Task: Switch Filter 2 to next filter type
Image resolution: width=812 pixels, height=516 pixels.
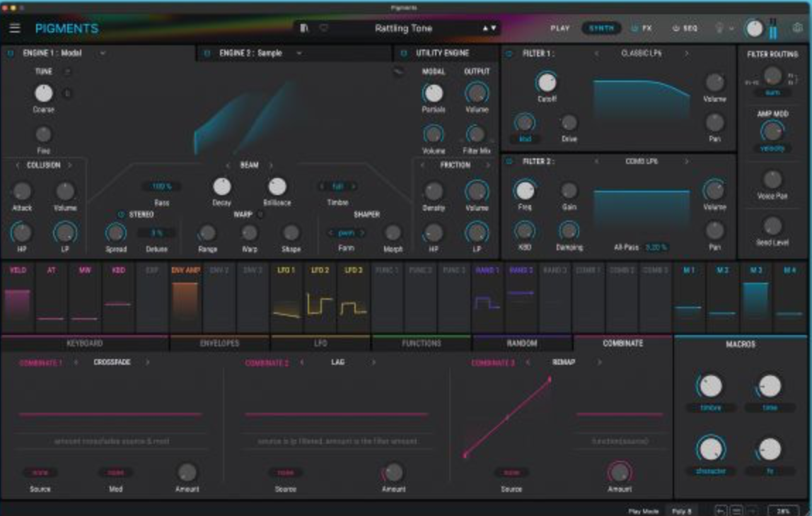Action: [687, 161]
